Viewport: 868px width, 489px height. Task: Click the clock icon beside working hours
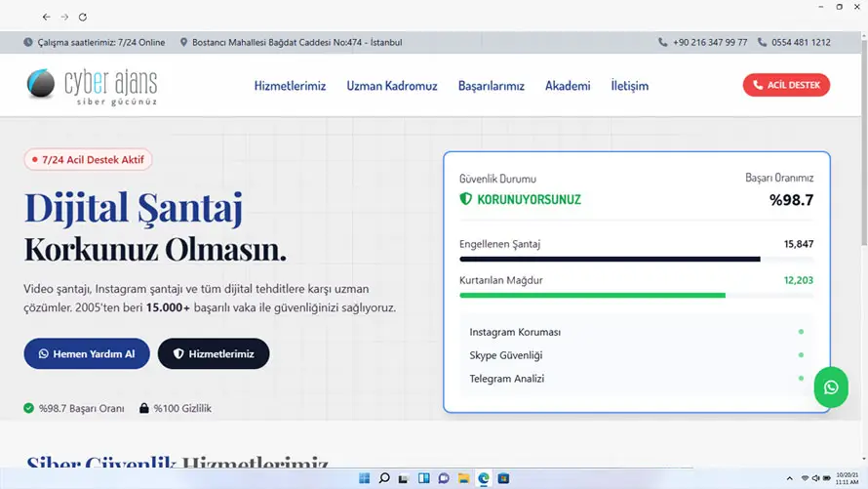28,42
